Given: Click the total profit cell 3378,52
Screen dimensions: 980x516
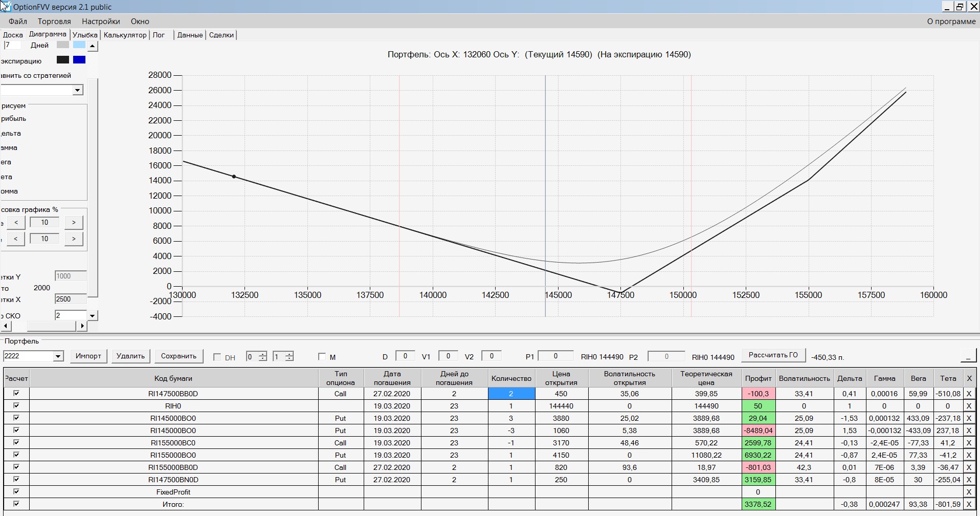Looking at the screenshot, I should (758, 504).
